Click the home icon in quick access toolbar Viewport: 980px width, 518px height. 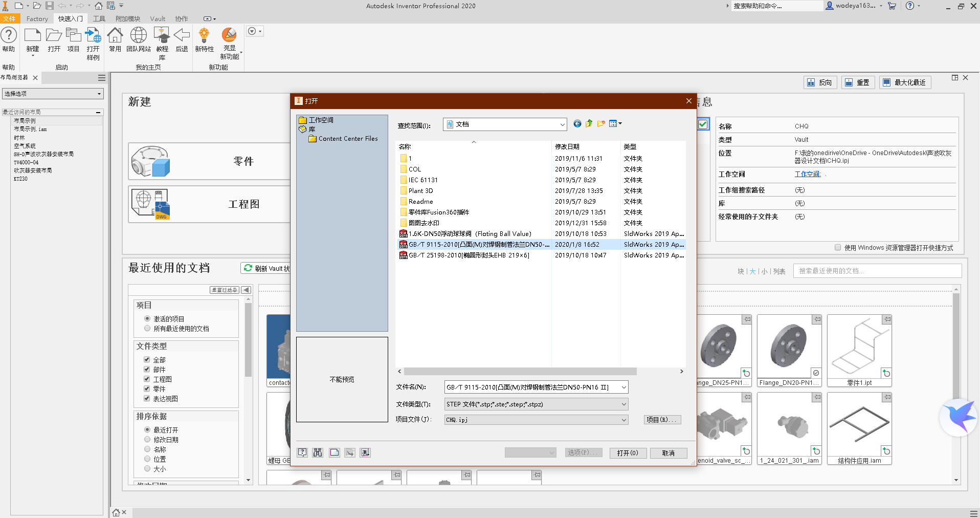99,6
